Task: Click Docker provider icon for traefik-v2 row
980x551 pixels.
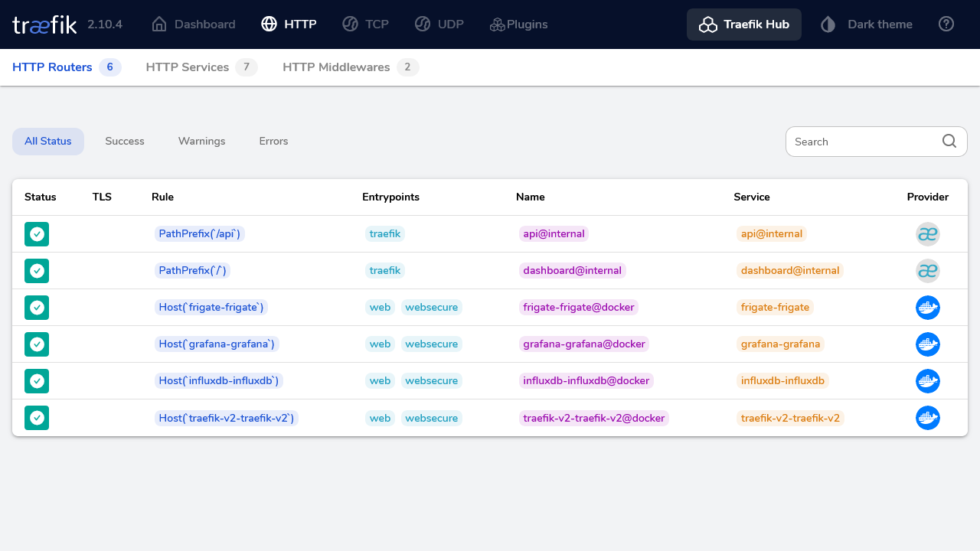Action: click(927, 418)
